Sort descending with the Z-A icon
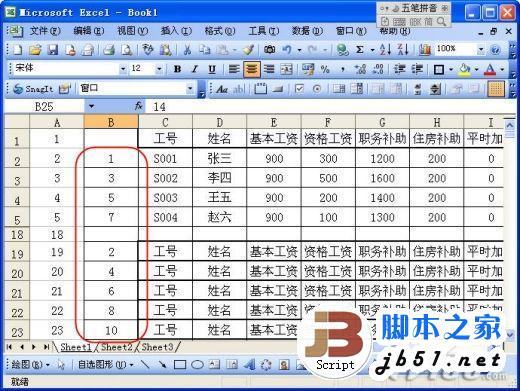 403,50
